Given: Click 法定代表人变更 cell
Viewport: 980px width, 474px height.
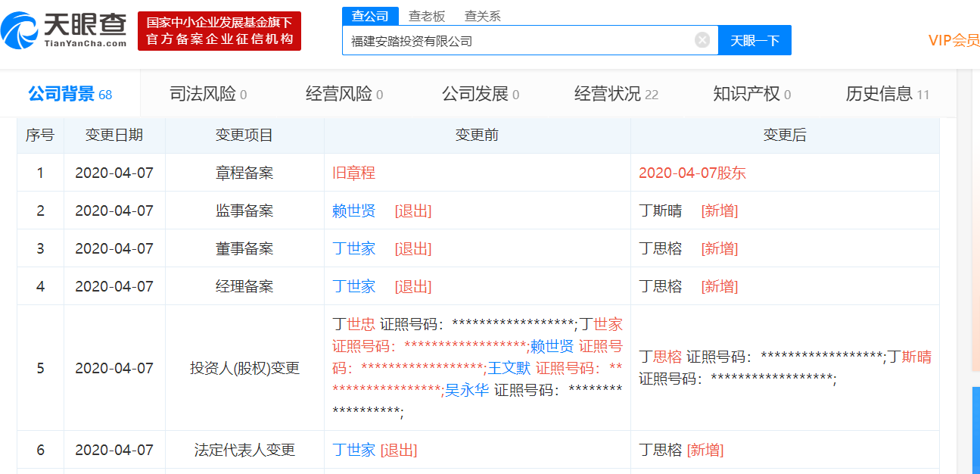Looking at the screenshot, I should click(x=244, y=450).
